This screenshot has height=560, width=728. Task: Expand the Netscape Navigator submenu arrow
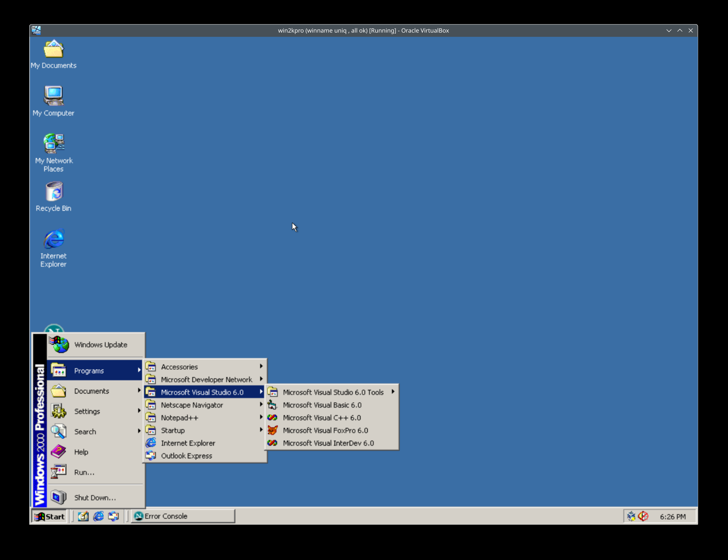coord(261,404)
